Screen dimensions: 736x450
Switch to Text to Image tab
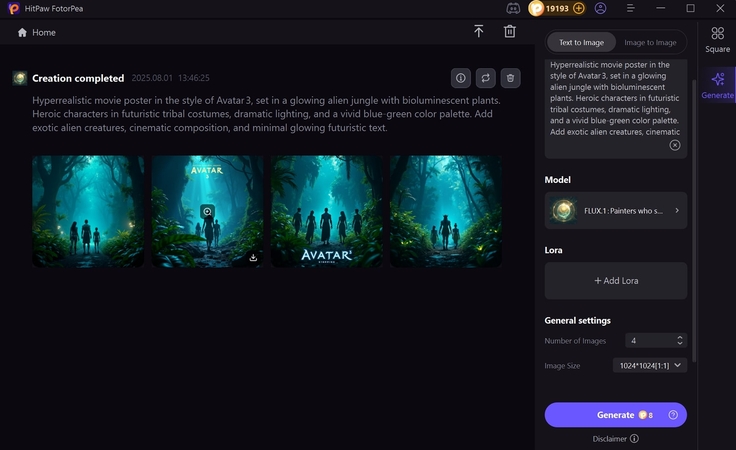581,42
